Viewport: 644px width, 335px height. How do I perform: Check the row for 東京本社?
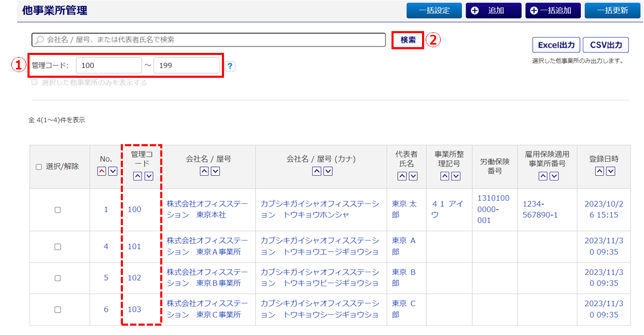(58, 210)
